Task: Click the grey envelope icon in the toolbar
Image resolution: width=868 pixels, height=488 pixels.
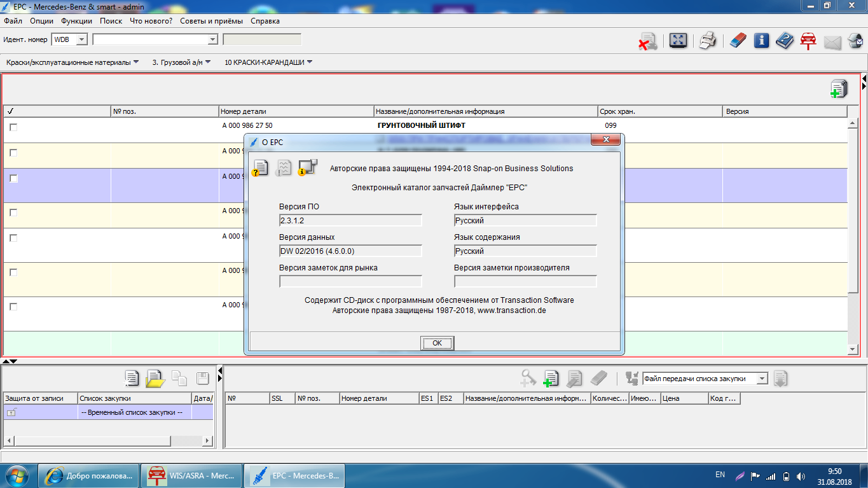Action: (832, 42)
